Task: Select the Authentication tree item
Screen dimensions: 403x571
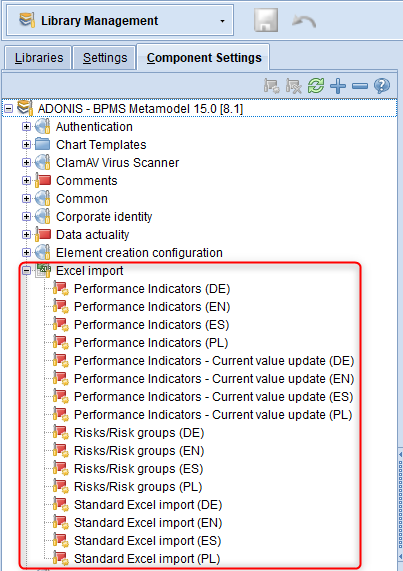Action: (94, 126)
